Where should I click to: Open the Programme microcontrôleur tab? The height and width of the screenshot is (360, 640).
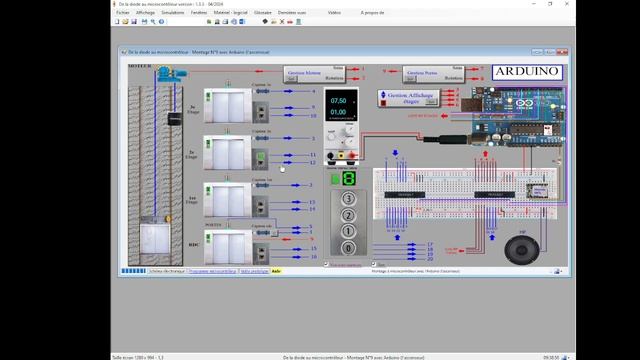212,271
